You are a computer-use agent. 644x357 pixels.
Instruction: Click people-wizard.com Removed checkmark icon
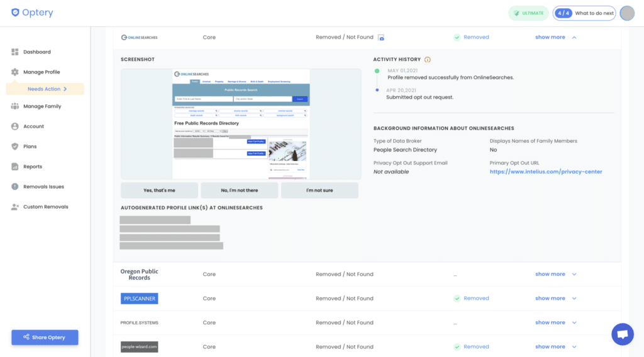(457, 347)
